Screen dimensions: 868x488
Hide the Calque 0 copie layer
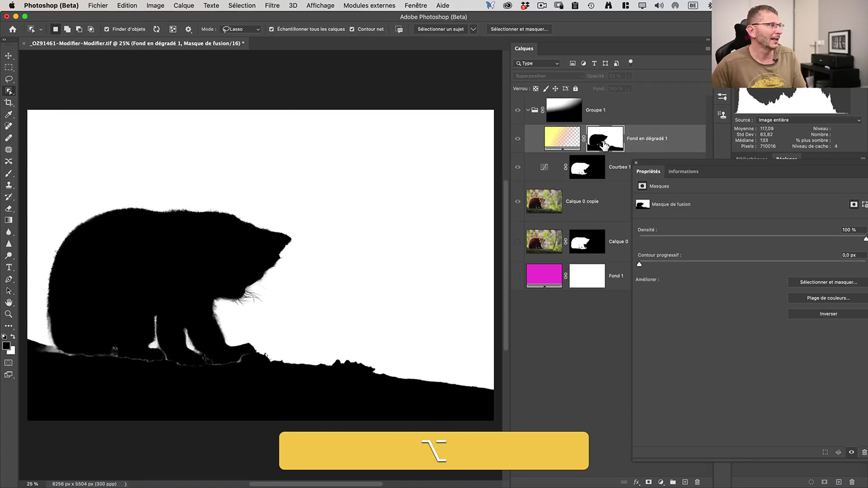coord(518,201)
